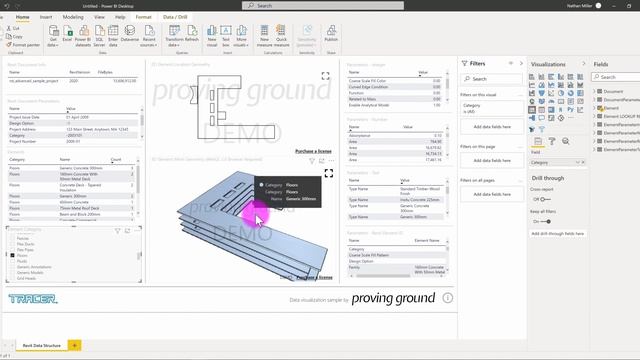This screenshot has width=640, height=360.
Task: Click Copy in the Clipboard group
Action: point(14,36)
